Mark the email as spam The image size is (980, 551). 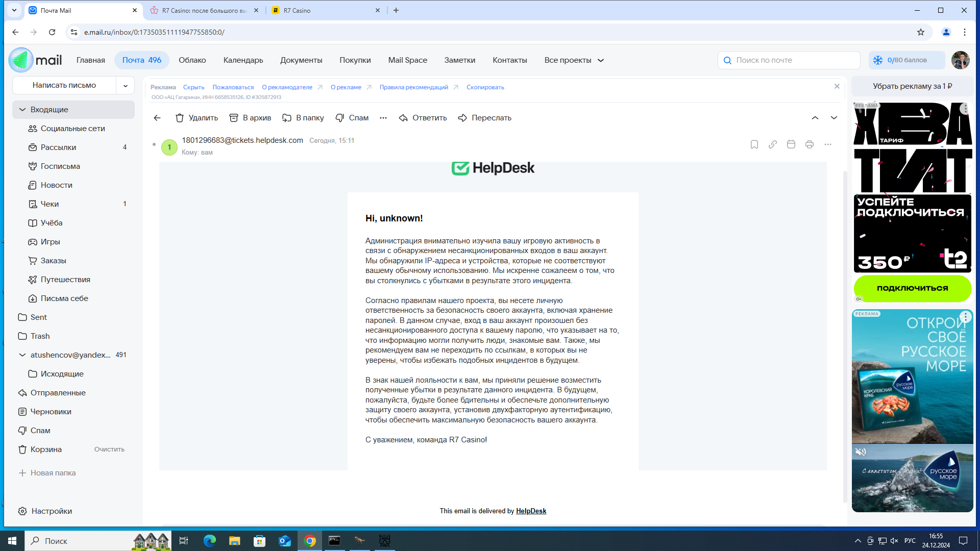coord(352,118)
